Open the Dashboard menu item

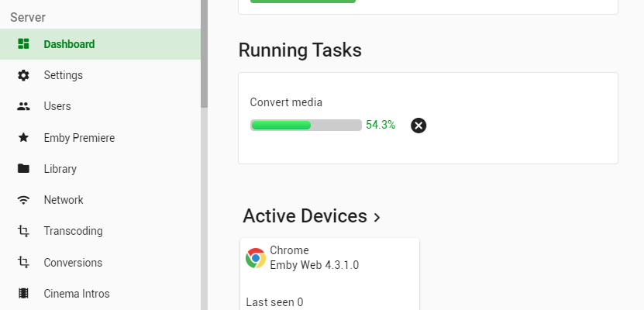[69, 44]
